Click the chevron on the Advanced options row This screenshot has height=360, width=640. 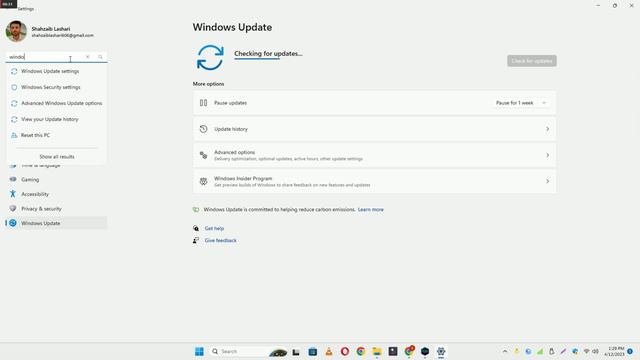click(x=547, y=155)
